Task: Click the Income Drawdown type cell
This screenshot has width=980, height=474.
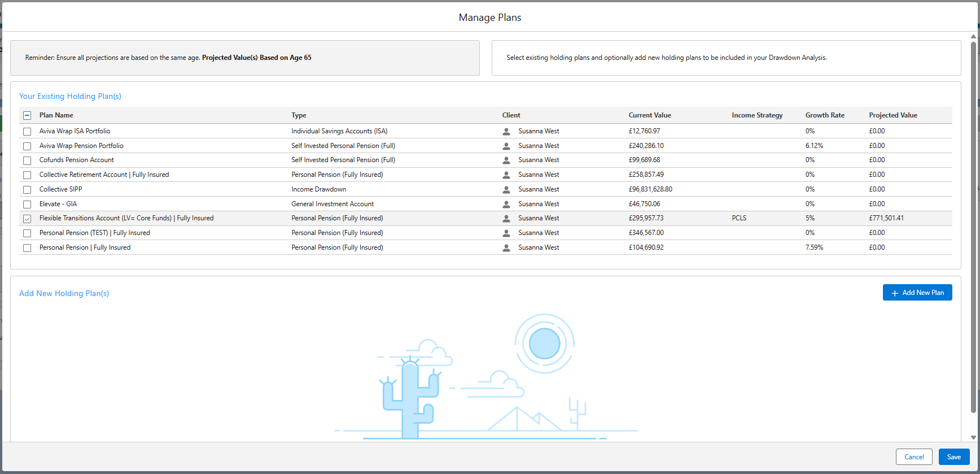Action: [319, 189]
